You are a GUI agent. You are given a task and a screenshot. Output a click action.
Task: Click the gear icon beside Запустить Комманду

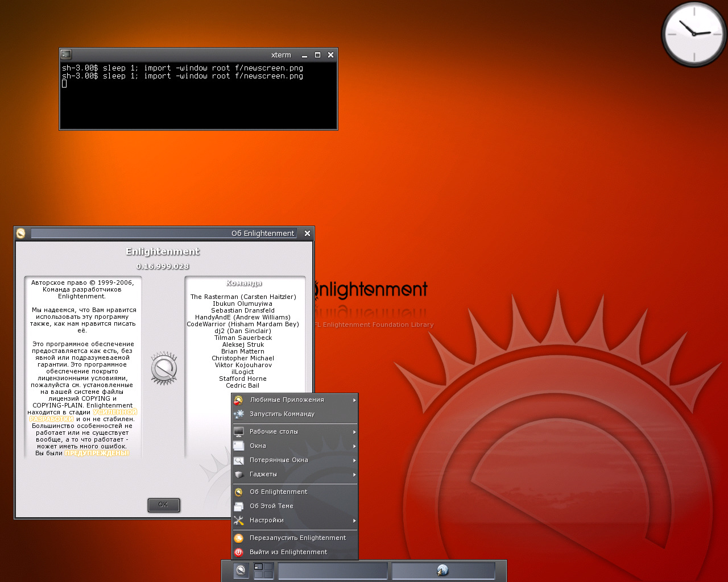tap(239, 414)
